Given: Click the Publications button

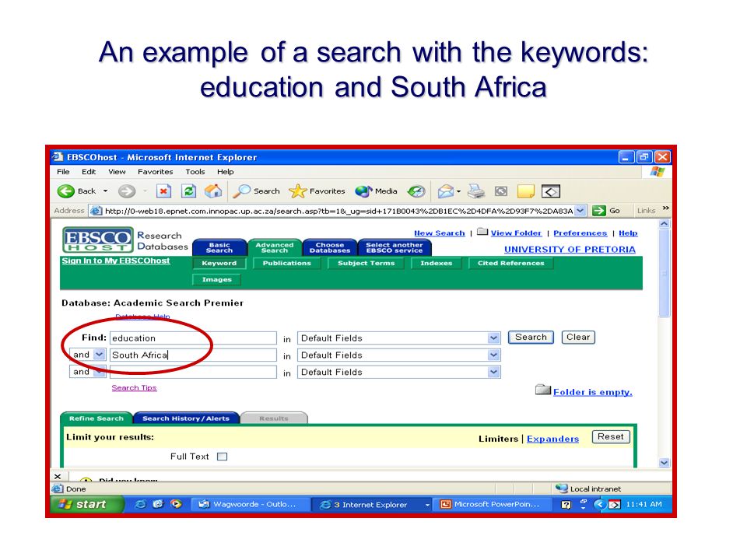Looking at the screenshot, I should point(287,264).
